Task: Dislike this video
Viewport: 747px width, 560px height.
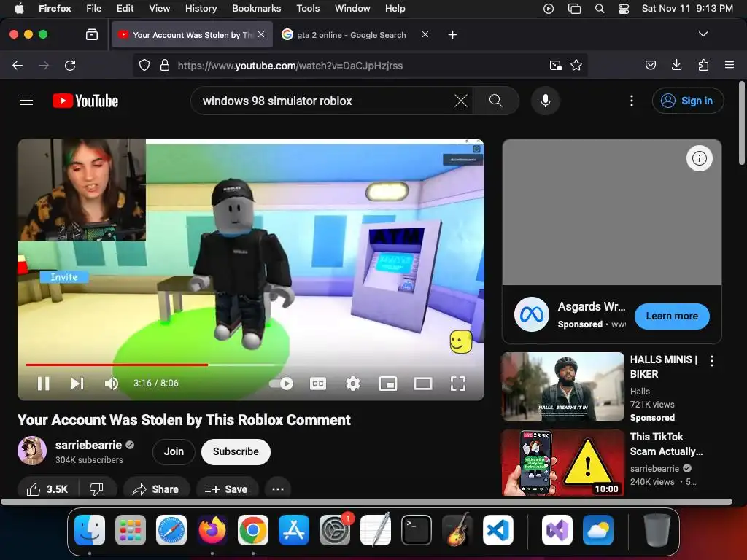Action: (x=97, y=489)
